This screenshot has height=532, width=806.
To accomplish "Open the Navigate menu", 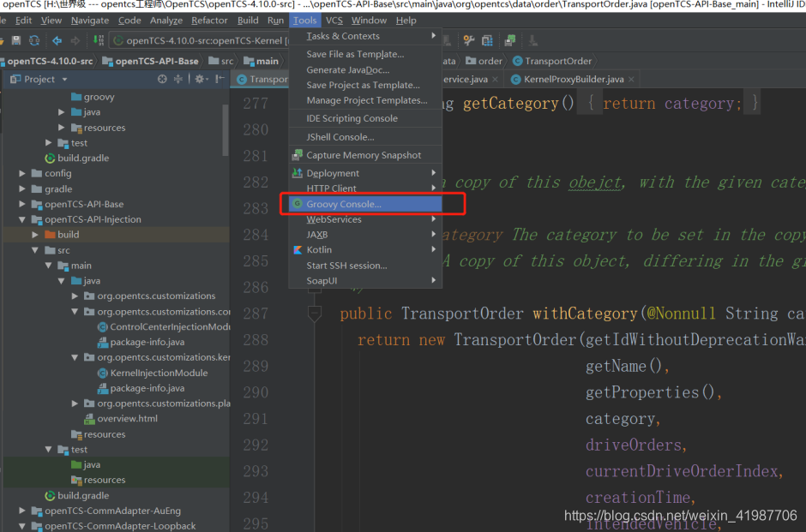I will pos(90,21).
